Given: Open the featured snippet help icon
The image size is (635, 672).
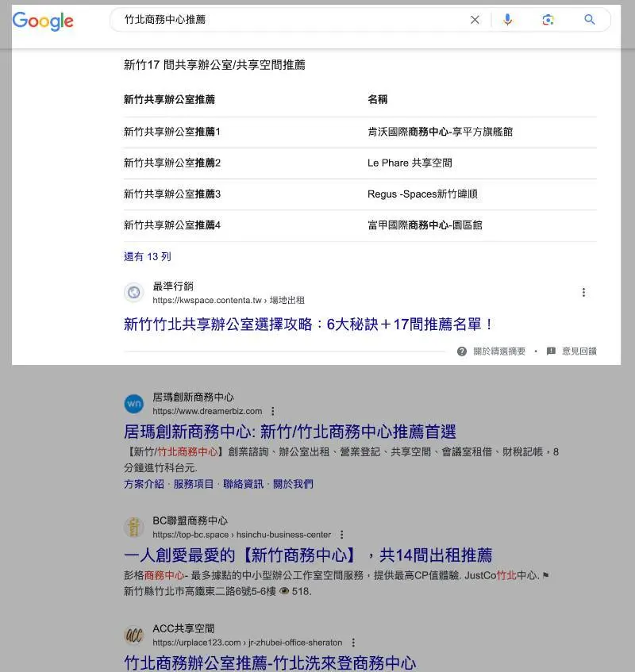Looking at the screenshot, I should pyautogui.click(x=462, y=351).
